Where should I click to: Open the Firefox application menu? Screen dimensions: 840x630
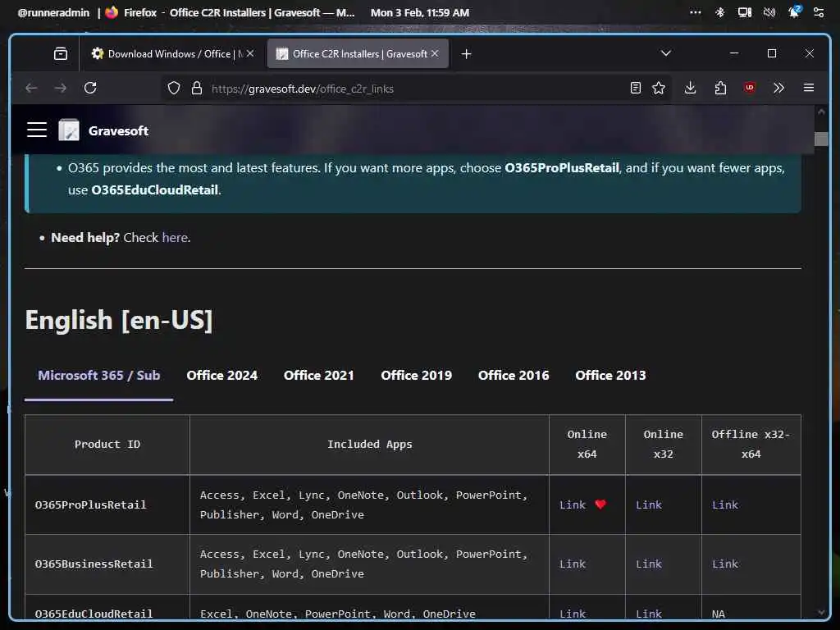point(809,87)
